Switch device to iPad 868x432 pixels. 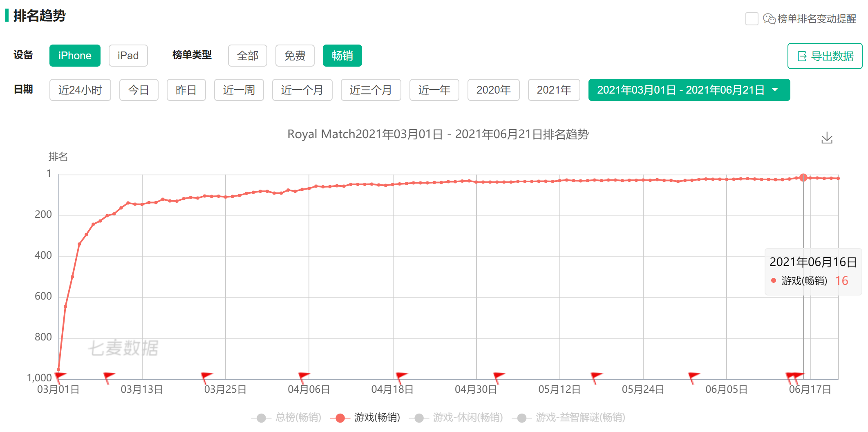128,56
